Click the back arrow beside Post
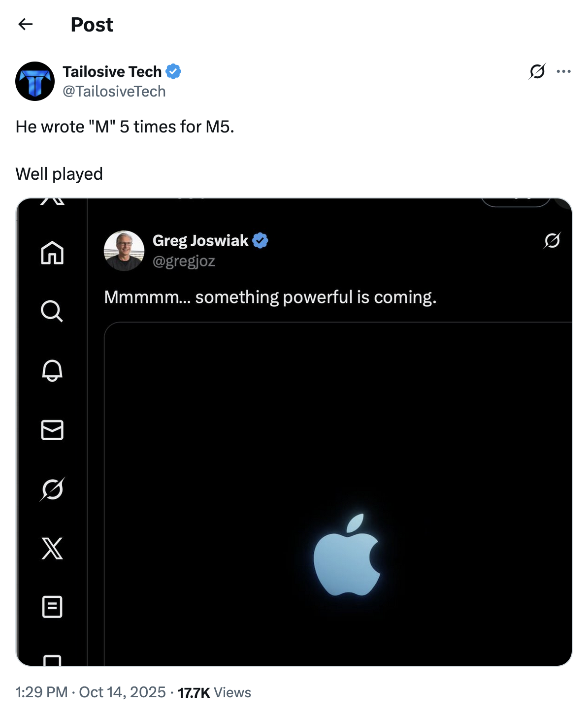588x715 pixels. [x=25, y=24]
